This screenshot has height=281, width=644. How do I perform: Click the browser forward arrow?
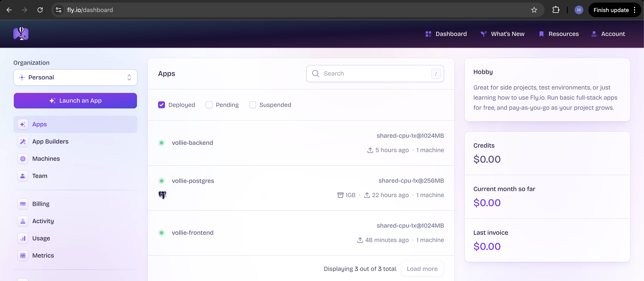(25, 10)
